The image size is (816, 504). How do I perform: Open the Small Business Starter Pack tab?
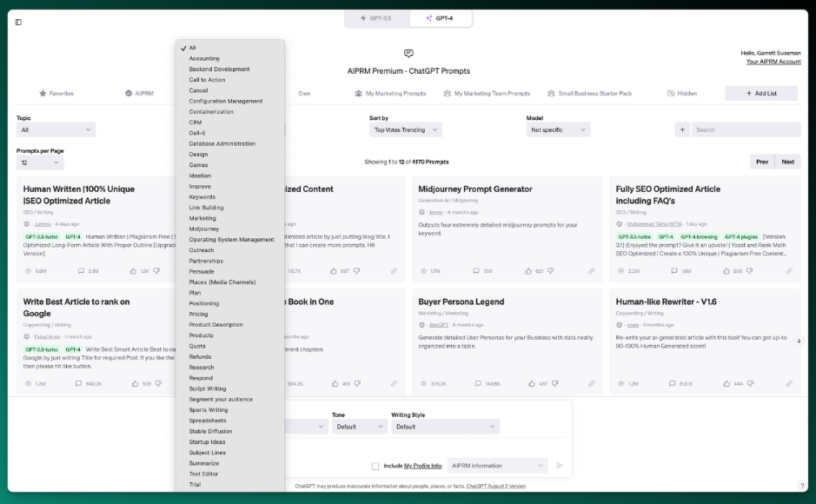[x=589, y=94]
